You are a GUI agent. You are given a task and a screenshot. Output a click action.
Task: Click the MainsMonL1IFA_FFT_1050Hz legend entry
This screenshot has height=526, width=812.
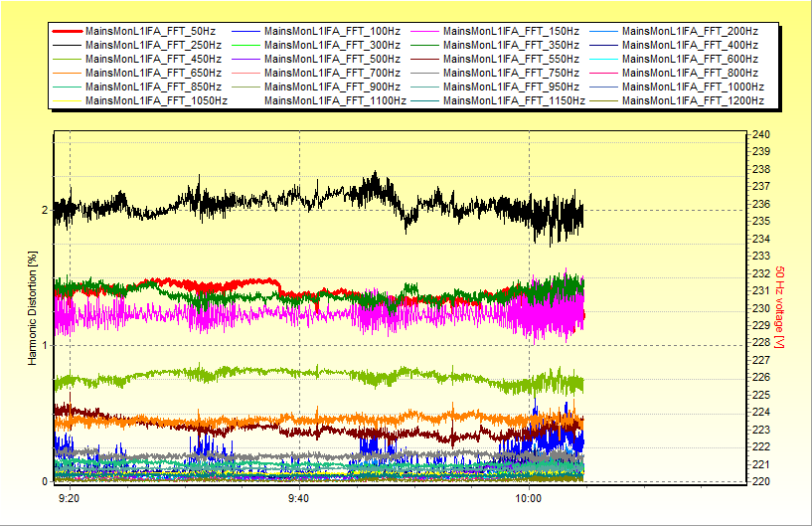click(x=156, y=100)
